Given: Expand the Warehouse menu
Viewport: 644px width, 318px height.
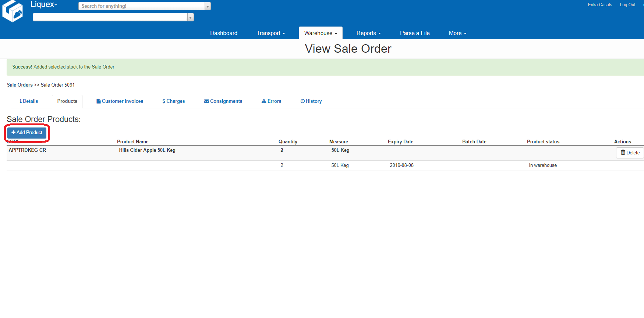Looking at the screenshot, I should point(320,33).
